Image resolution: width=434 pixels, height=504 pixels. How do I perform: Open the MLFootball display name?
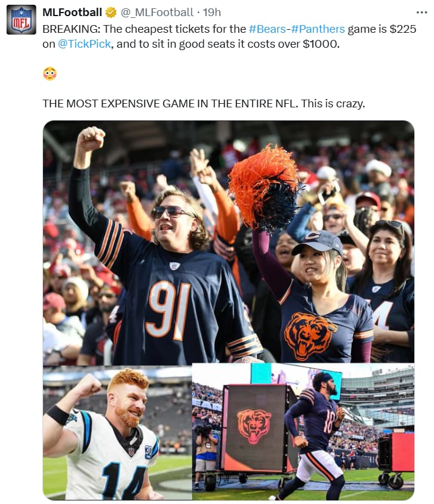(72, 12)
